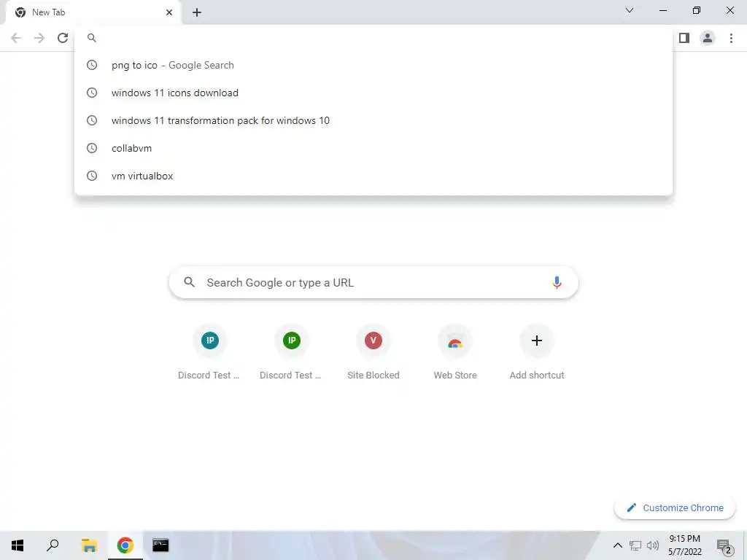This screenshot has width=747, height=560.
Task: Click the magnifier icon in the address bar
Action: click(x=92, y=38)
